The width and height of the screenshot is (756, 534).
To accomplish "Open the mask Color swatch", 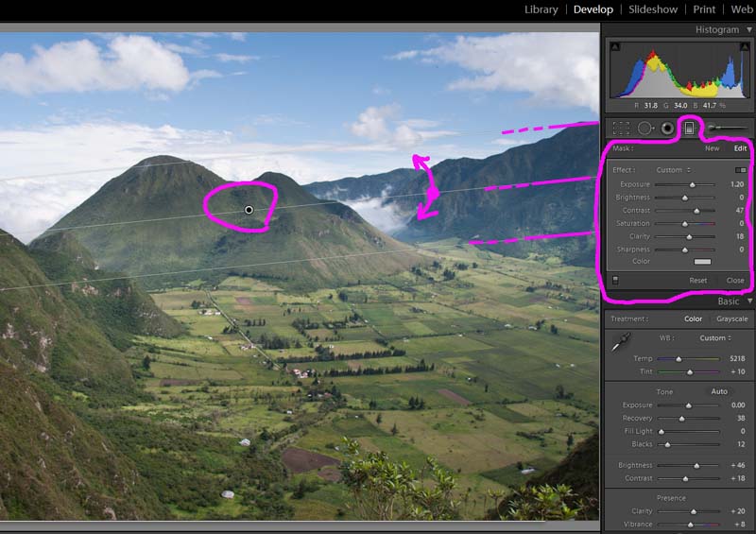I will coord(702,262).
